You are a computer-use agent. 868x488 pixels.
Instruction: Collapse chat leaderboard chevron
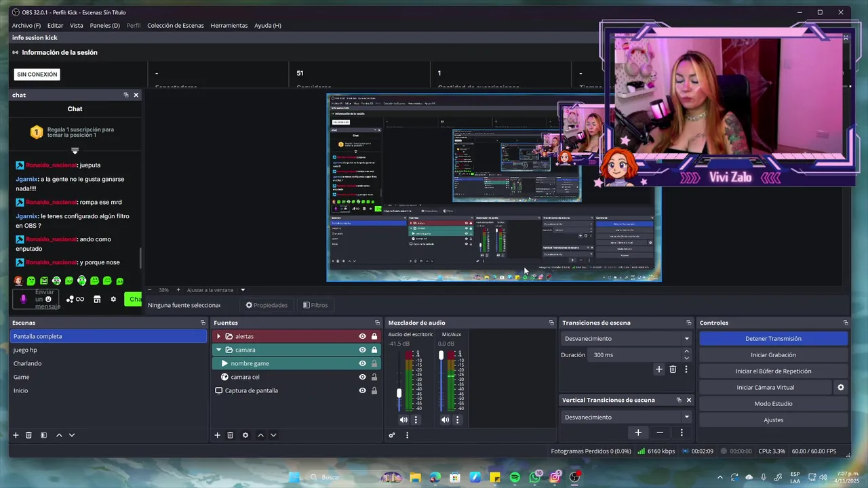(x=75, y=150)
